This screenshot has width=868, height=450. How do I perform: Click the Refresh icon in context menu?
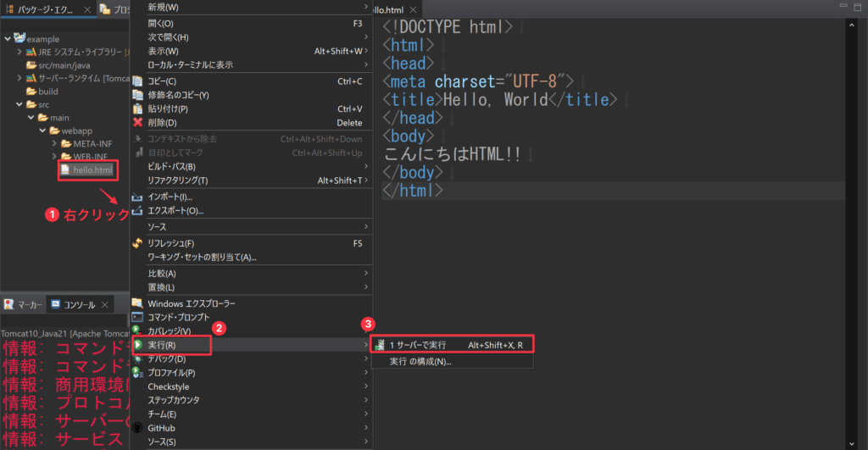(137, 243)
